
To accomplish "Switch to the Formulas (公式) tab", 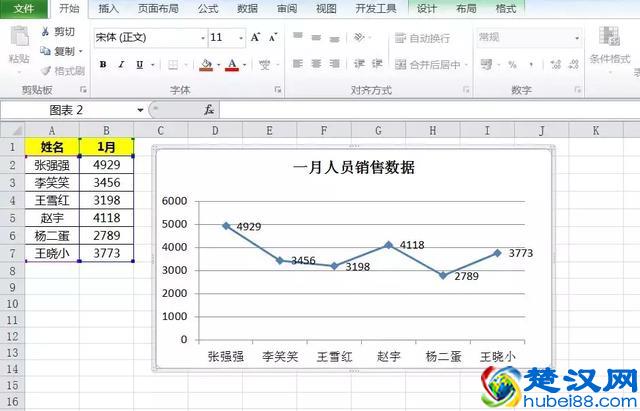I will click(208, 9).
